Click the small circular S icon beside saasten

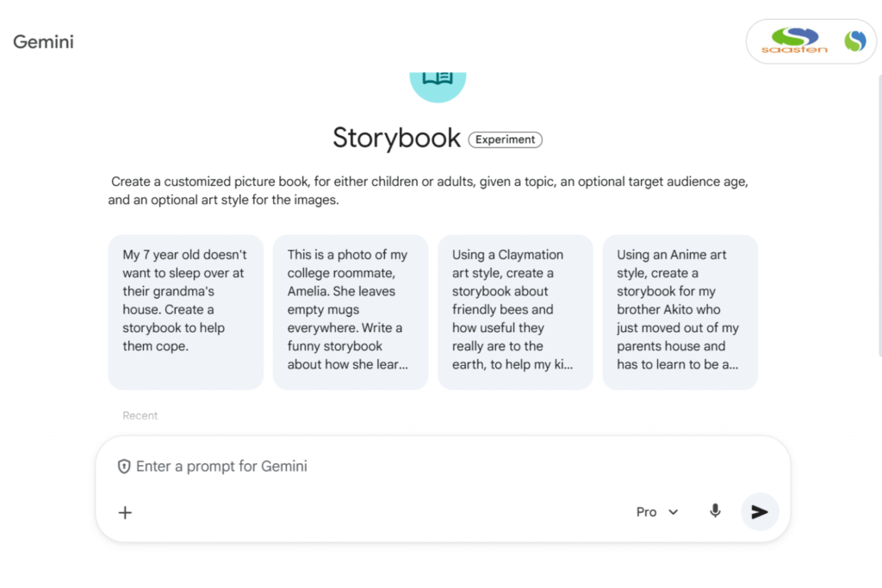pyautogui.click(x=854, y=40)
